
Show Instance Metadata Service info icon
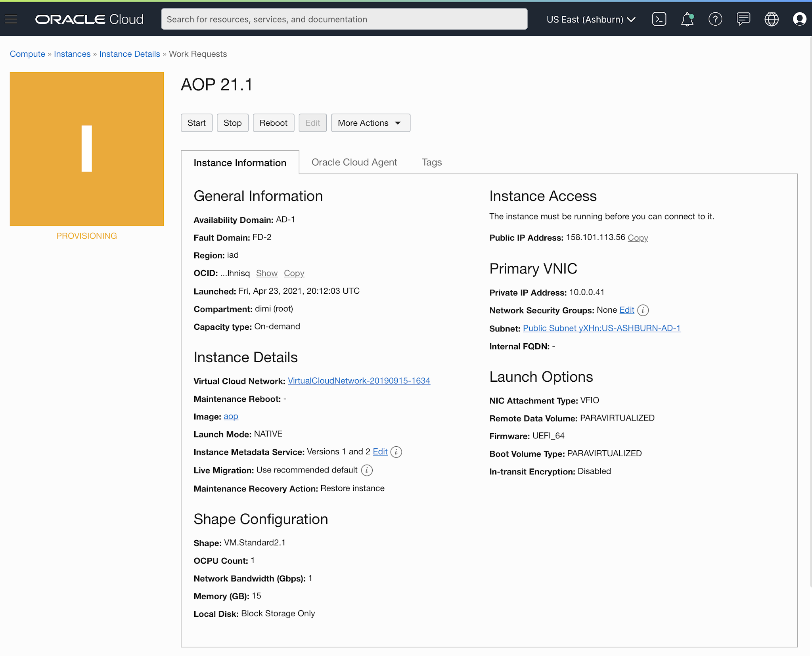(396, 452)
